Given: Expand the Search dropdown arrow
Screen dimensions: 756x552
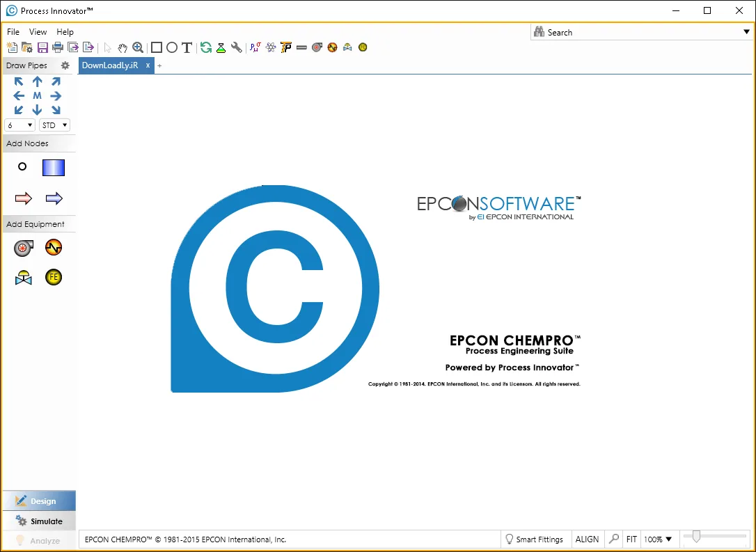Looking at the screenshot, I should click(746, 32).
